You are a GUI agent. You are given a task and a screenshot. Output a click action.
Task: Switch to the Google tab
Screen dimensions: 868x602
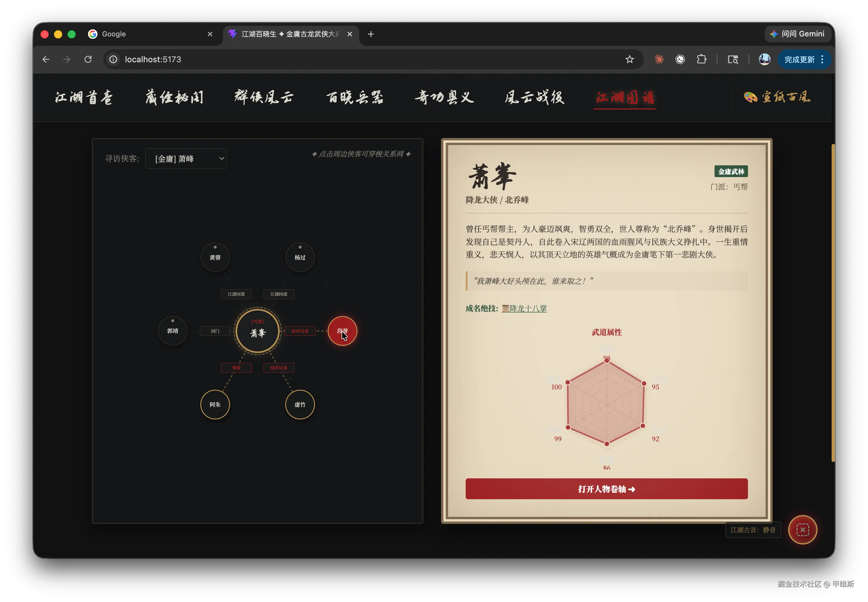tap(151, 34)
